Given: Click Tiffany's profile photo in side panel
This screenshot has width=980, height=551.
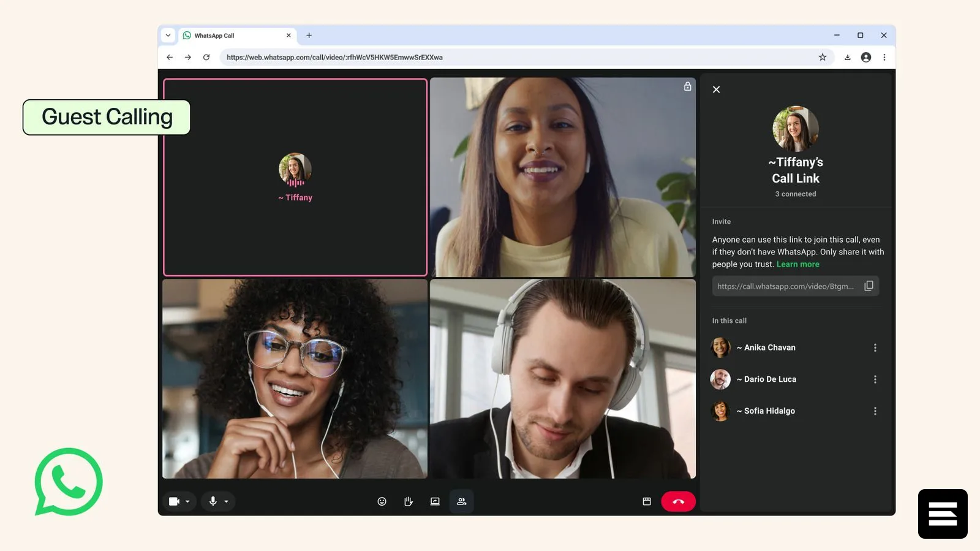Looking at the screenshot, I should (x=796, y=129).
